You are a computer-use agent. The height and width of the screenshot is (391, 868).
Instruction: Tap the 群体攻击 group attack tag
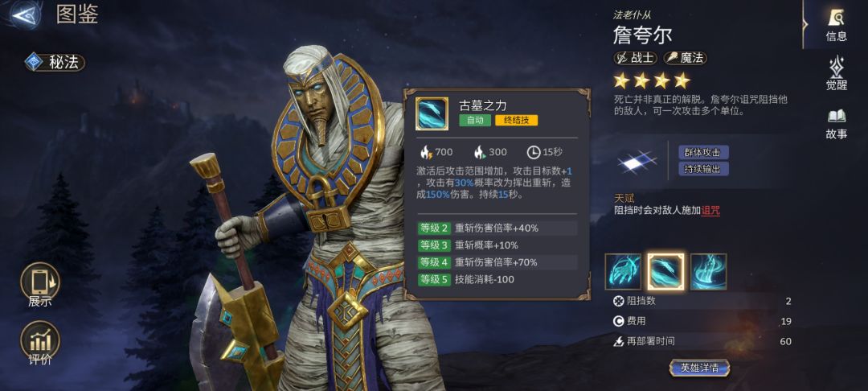click(x=703, y=152)
